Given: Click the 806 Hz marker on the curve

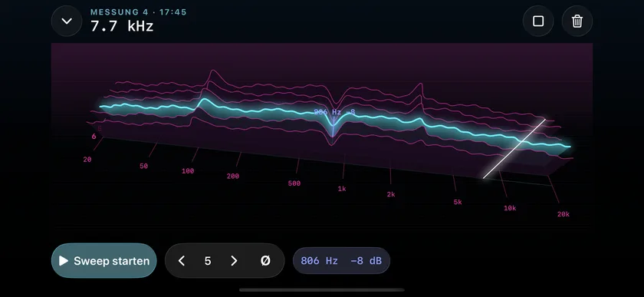Looking at the screenshot, I should 334,112.
